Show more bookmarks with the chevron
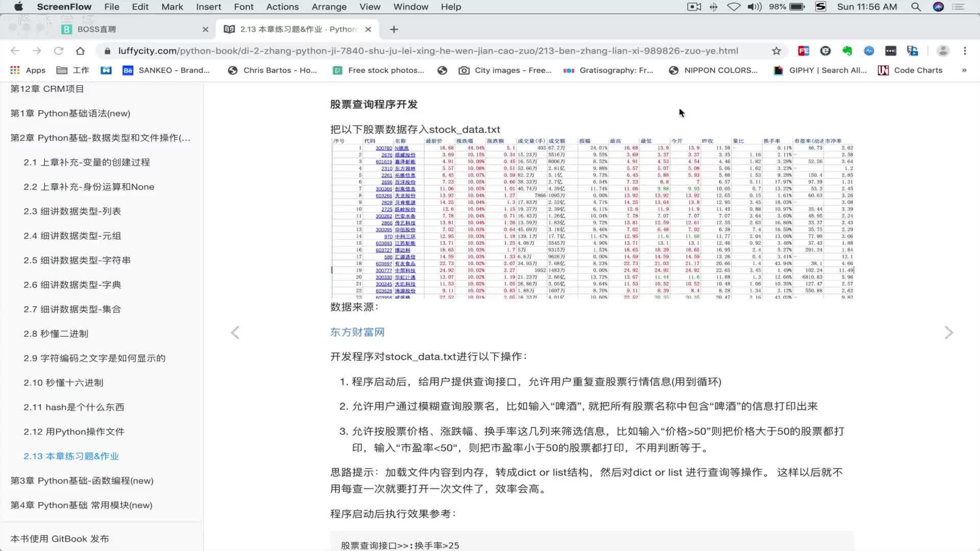980x551 pixels. 964,70
